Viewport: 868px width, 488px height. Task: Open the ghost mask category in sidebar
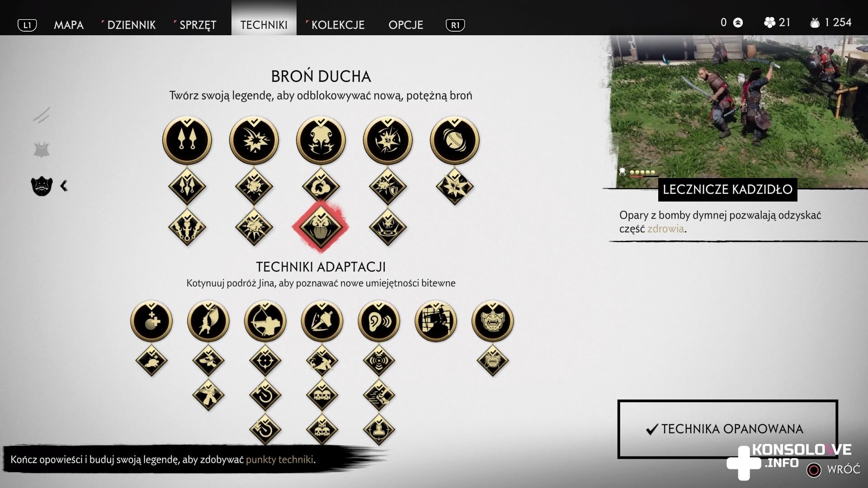point(42,186)
